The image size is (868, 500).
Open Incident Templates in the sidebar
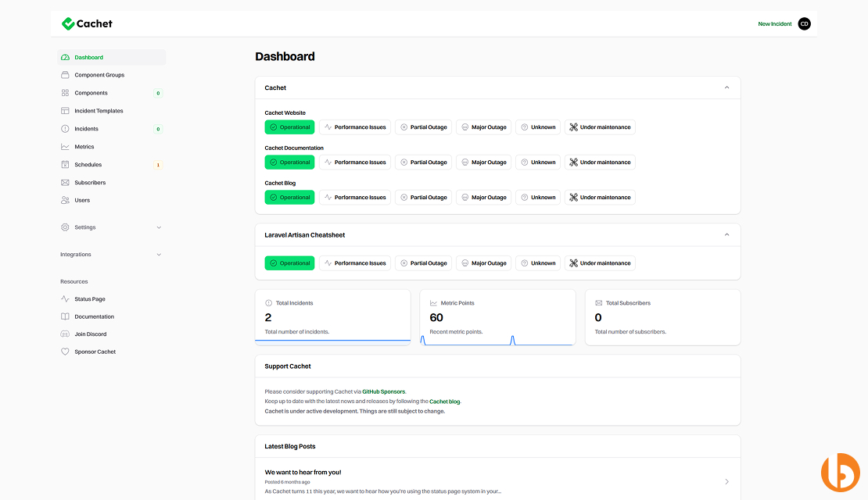111,111
